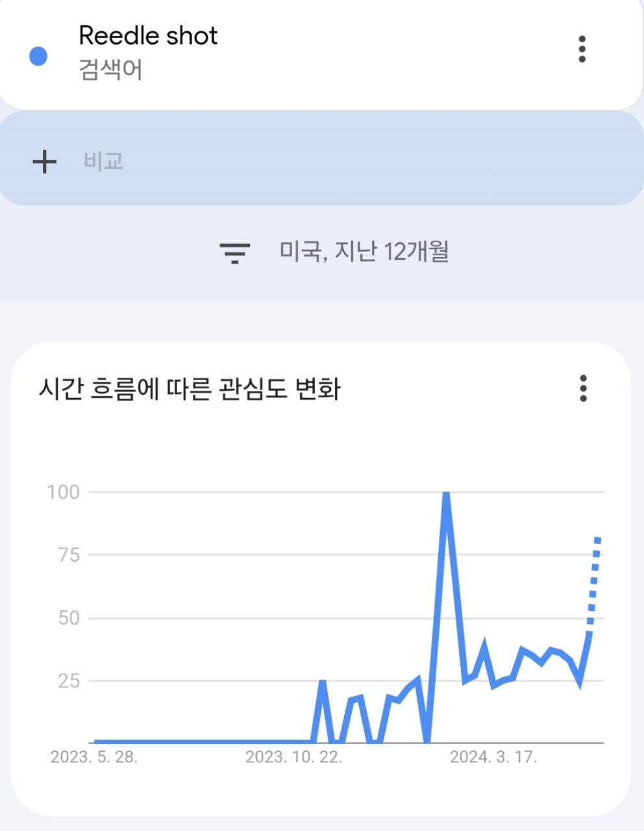The height and width of the screenshot is (831, 644).
Task: Open the 관심도 변화 chart options menu
Action: (583, 388)
